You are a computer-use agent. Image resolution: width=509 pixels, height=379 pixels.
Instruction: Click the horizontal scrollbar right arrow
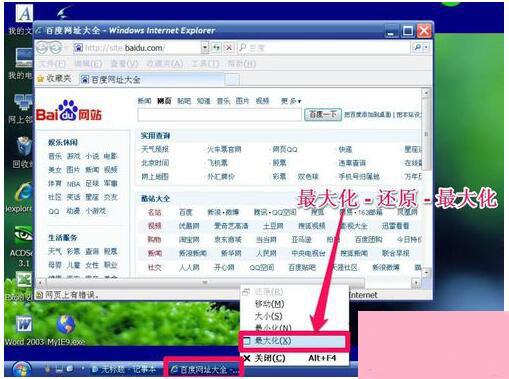(x=416, y=283)
